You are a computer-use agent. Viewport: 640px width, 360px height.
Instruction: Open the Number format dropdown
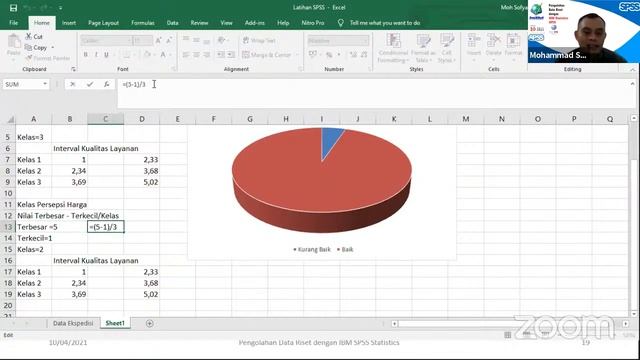click(x=365, y=40)
